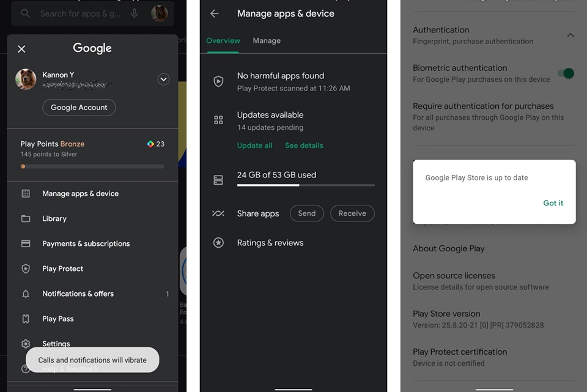This screenshot has height=392, width=587.
Task: Collapse the Authentication section chevron
Action: [x=570, y=35]
